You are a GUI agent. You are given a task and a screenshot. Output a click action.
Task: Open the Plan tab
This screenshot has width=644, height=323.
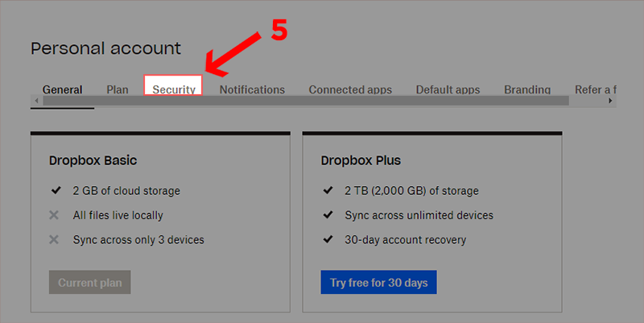(x=118, y=89)
